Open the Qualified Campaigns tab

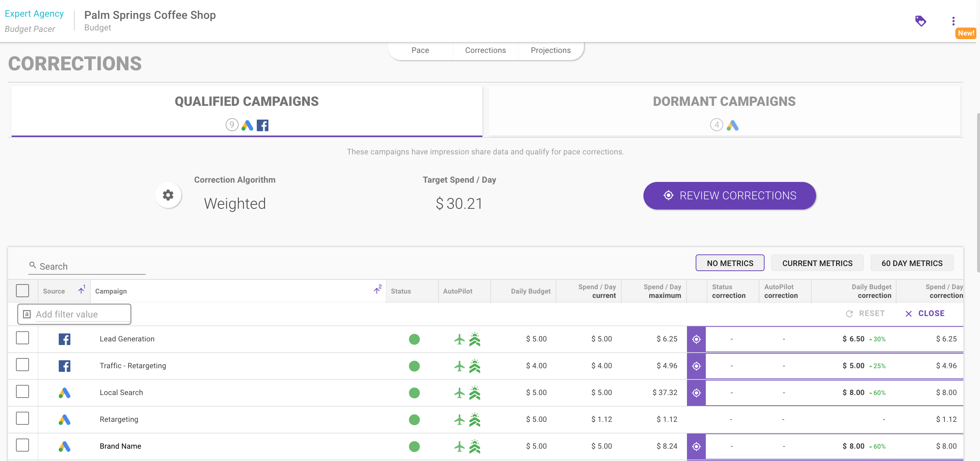(x=247, y=111)
